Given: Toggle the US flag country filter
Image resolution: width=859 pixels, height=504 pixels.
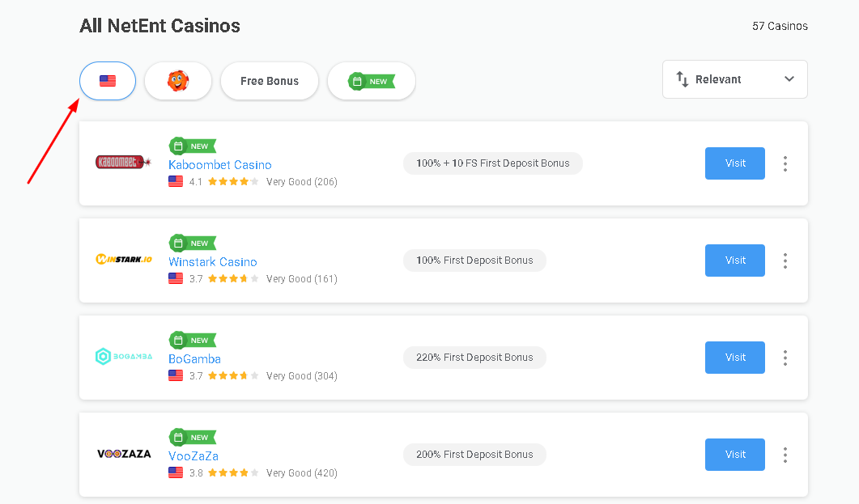Looking at the screenshot, I should (108, 81).
